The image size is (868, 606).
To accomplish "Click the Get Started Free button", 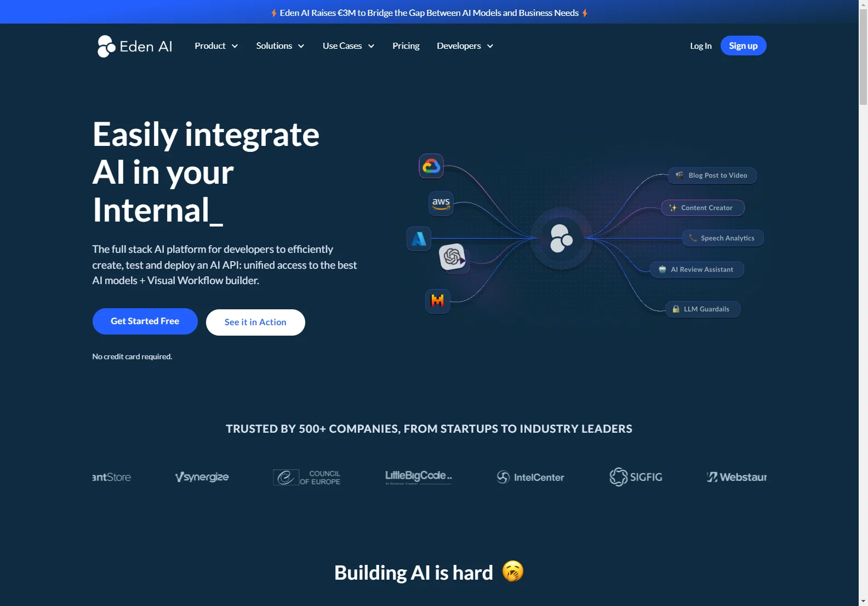I will tap(145, 321).
